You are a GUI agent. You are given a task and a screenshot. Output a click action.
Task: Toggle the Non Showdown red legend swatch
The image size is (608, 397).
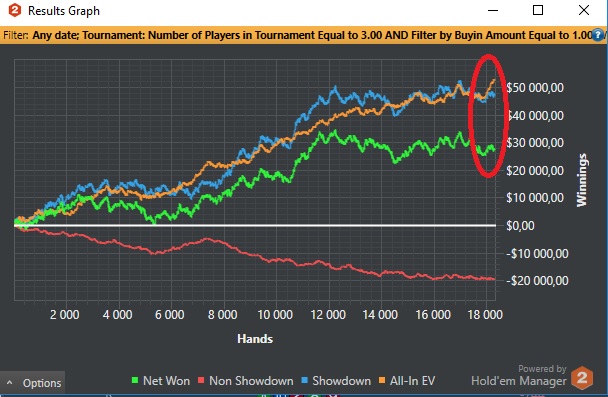tap(201, 380)
